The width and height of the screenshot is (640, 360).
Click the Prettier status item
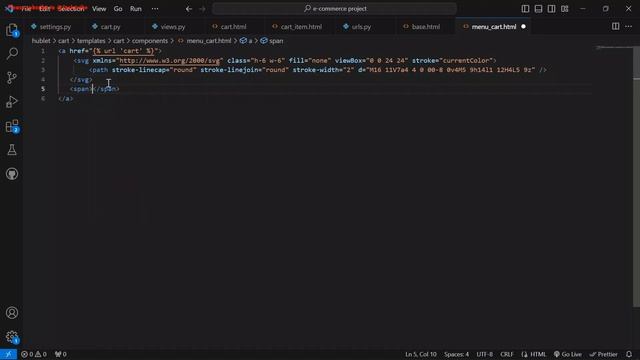pos(603,354)
